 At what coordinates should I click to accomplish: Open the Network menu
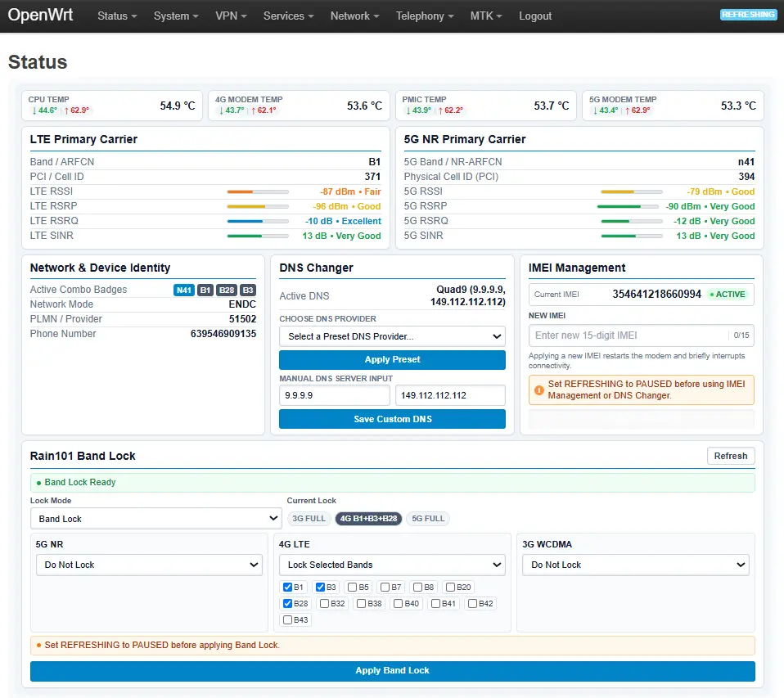pos(354,16)
